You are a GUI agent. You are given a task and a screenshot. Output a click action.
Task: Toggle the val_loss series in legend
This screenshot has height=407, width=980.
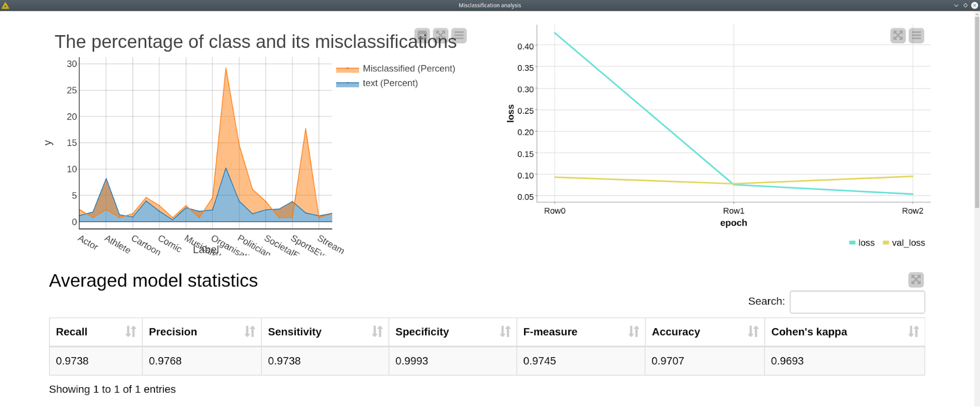click(904, 243)
